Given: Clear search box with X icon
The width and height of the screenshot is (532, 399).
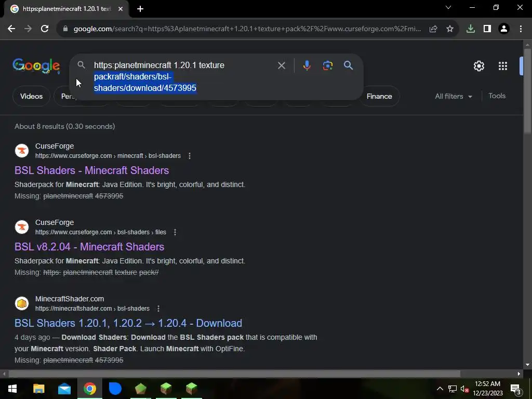Looking at the screenshot, I should click(x=281, y=65).
